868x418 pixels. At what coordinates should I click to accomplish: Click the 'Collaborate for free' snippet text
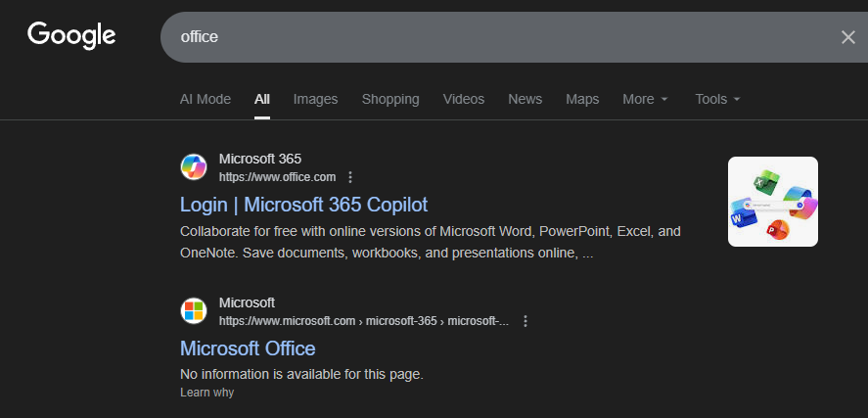coord(431,242)
